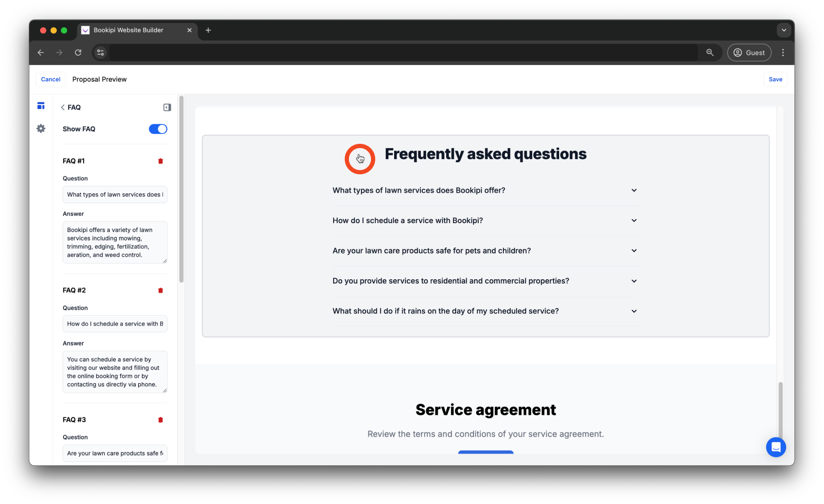This screenshot has height=504, width=824.
Task: Delete FAQ #2 with trash icon
Action: click(x=161, y=290)
